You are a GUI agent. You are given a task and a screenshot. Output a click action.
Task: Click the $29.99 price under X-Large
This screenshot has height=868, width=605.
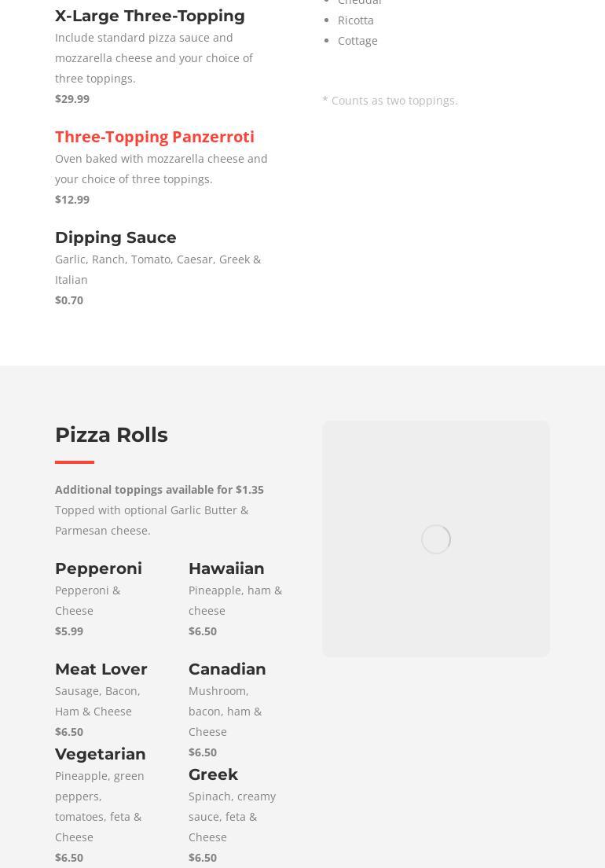click(72, 99)
